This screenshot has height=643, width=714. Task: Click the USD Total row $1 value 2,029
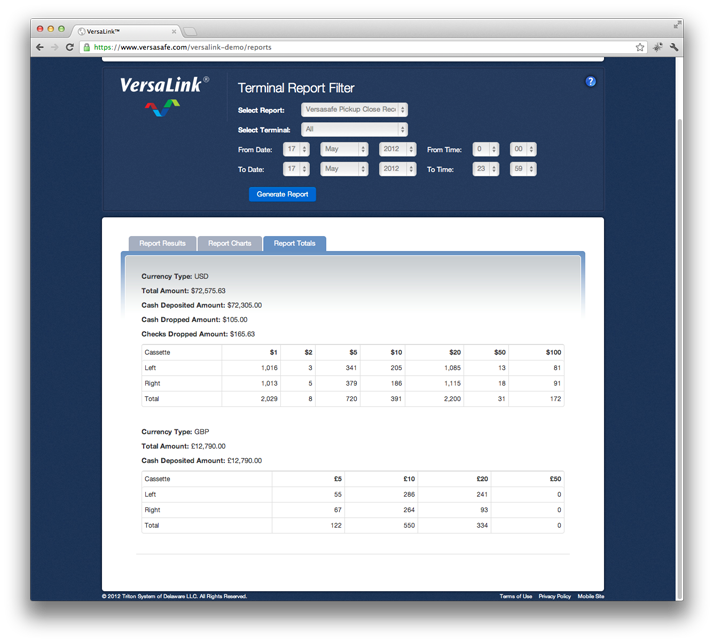(x=269, y=399)
